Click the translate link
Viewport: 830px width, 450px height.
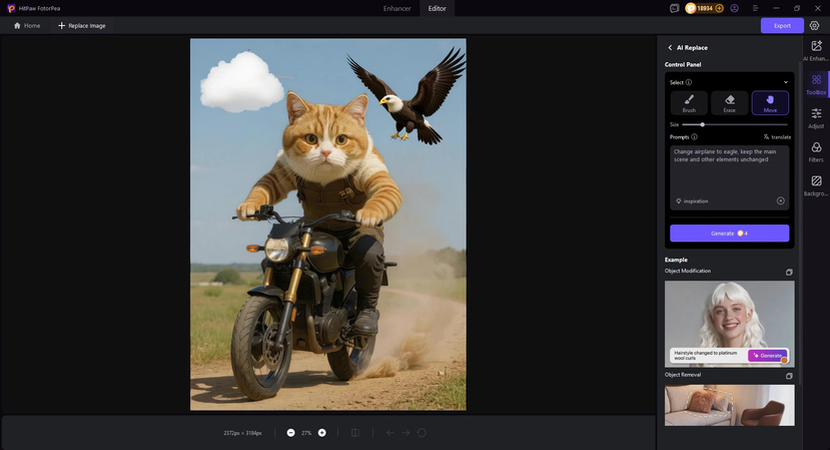point(777,137)
